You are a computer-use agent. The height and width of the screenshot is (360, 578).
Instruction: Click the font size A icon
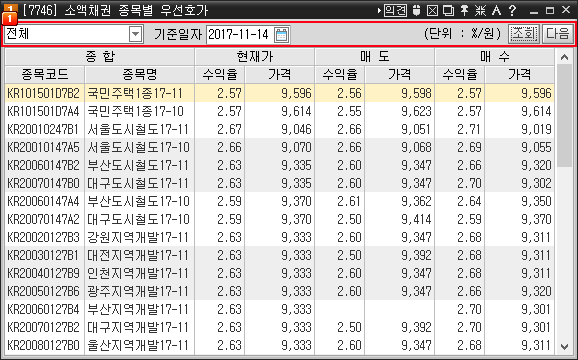pos(497,10)
